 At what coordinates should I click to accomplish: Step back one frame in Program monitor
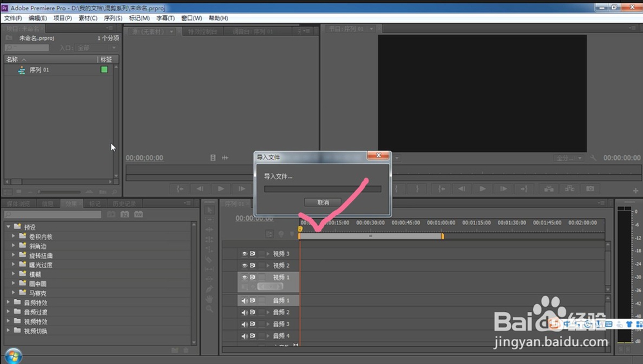point(461,189)
